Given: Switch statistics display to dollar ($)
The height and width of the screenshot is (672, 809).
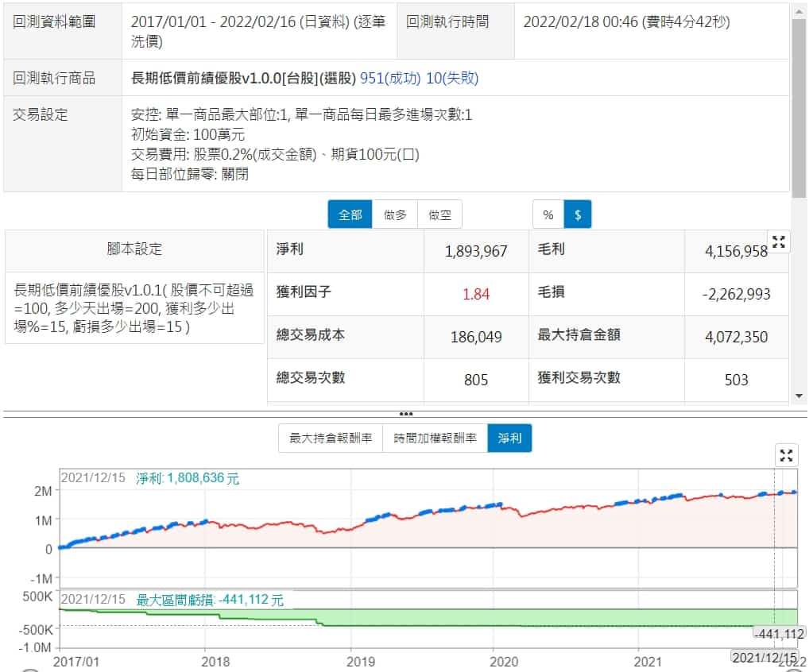Looking at the screenshot, I should [578, 214].
